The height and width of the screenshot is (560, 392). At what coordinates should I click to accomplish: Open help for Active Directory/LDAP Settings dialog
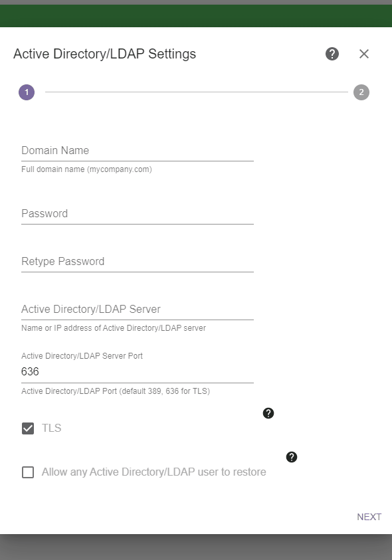[332, 54]
